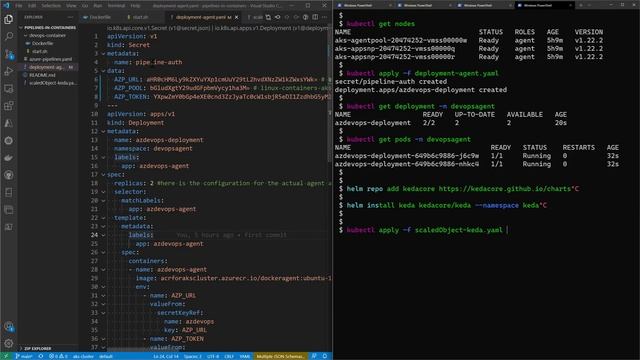Close the deployment-agent.yaml editor tab
Viewport: 640px width, 360px height.
pos(236,17)
